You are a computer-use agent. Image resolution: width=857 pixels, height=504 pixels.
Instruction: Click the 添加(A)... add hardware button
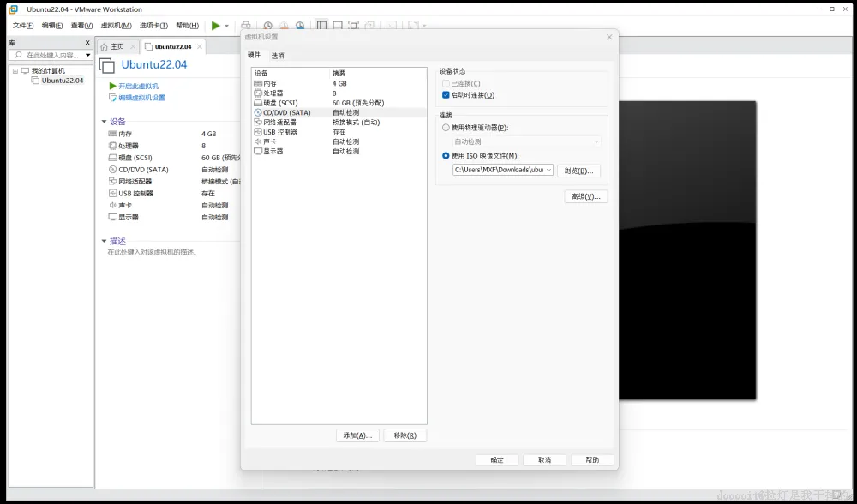click(x=357, y=435)
